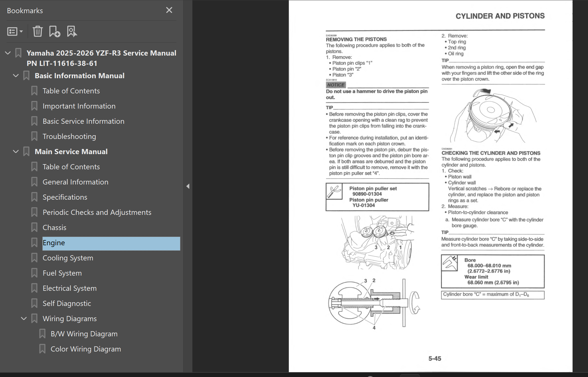588x377 pixels.
Task: Click the bookmark icon beside Fuel System
Action: tap(34, 273)
